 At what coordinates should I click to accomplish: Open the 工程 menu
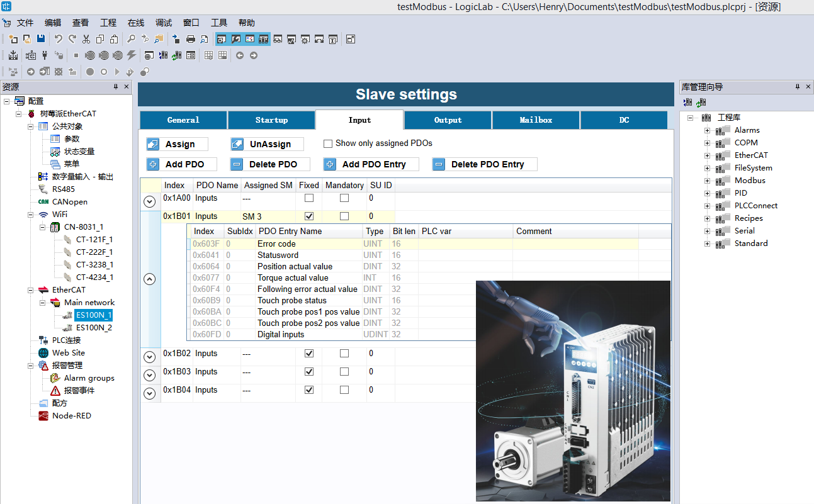pos(108,23)
